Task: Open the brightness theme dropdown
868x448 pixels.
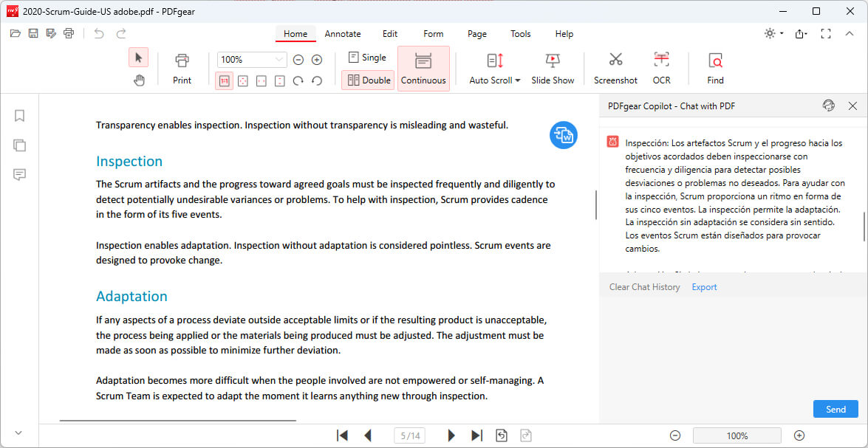Action: [774, 34]
